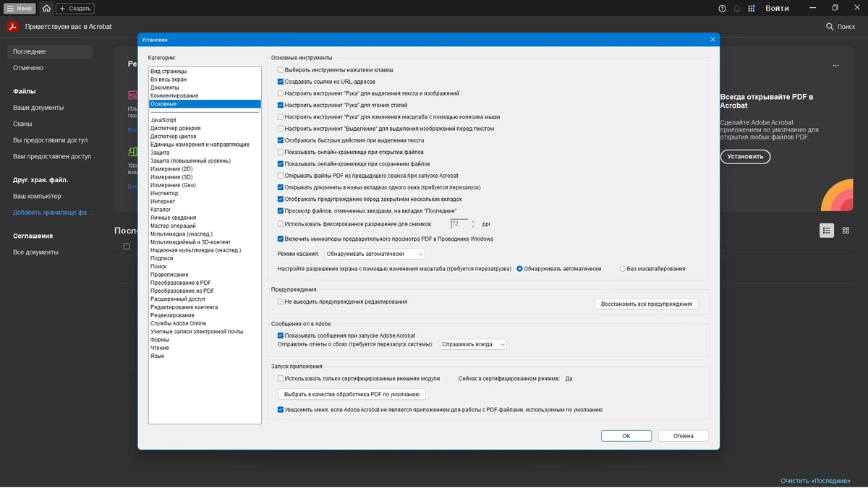Confirm with the OK button

pyautogui.click(x=626, y=436)
